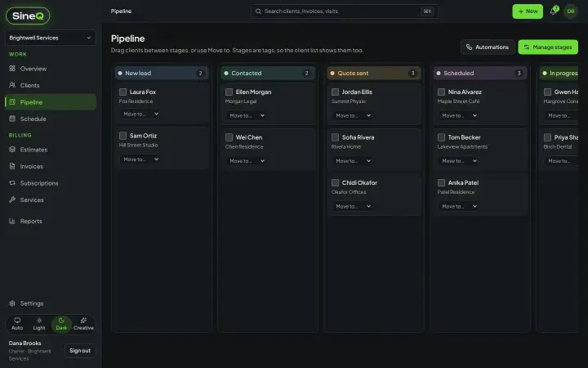Open the Clients page
The height and width of the screenshot is (368, 588).
[51, 85]
